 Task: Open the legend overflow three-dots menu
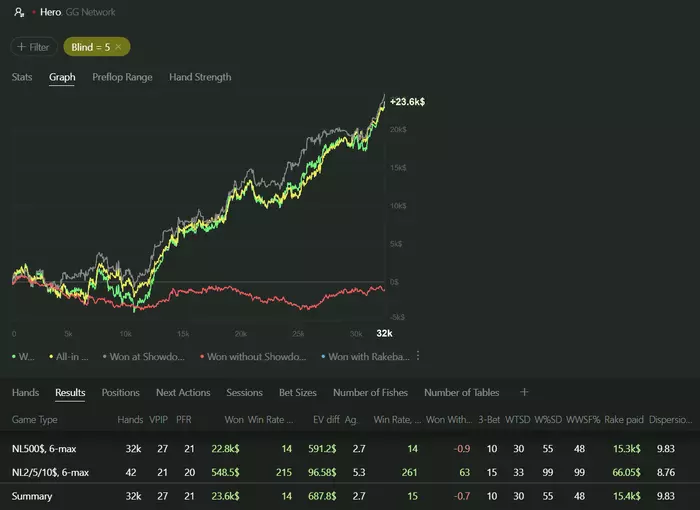418,356
